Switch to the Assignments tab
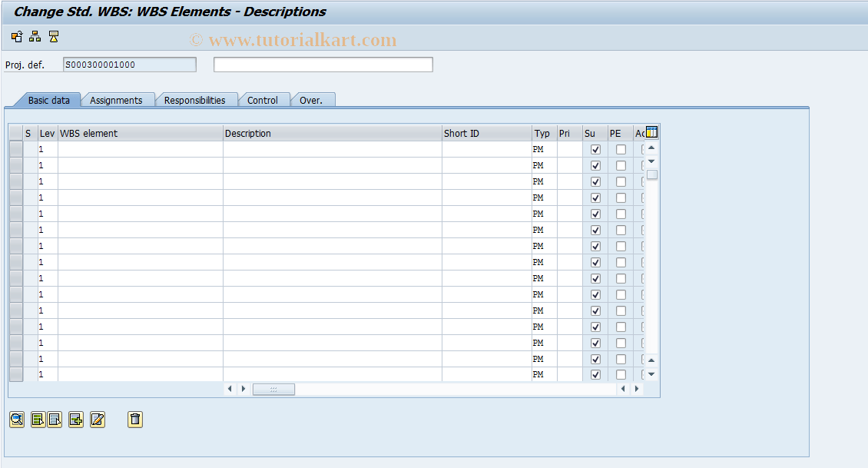 point(118,100)
